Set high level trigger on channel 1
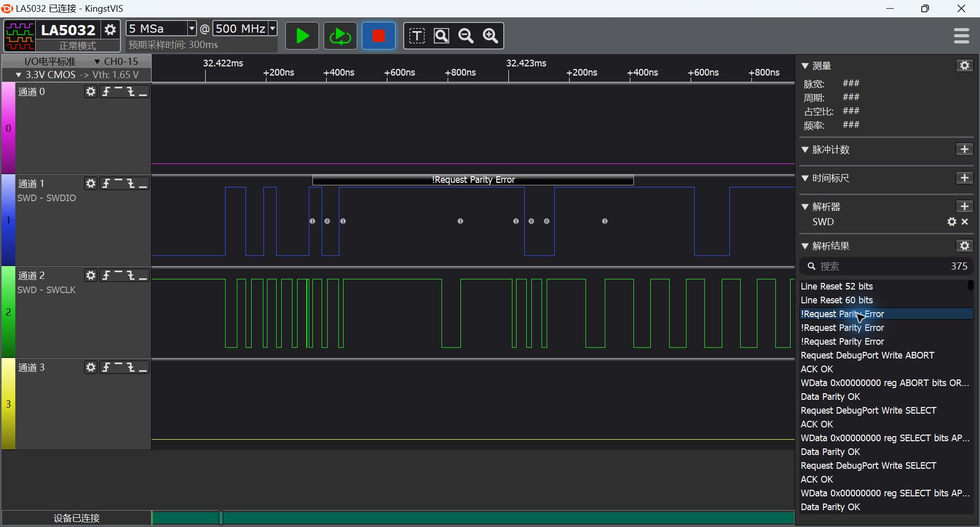 click(x=118, y=183)
